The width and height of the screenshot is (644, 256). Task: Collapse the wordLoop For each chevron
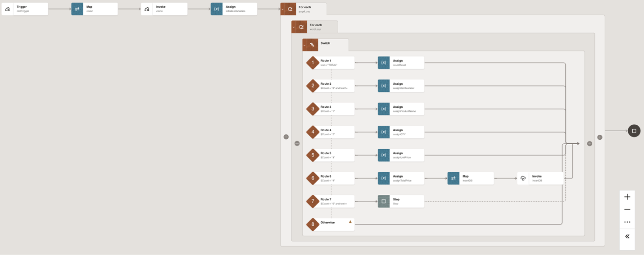coord(294,27)
